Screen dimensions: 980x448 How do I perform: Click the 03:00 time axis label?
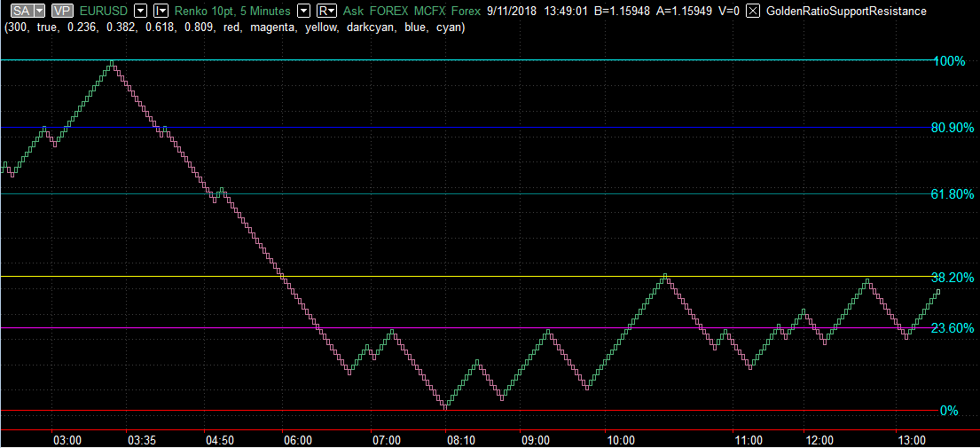pos(67,441)
